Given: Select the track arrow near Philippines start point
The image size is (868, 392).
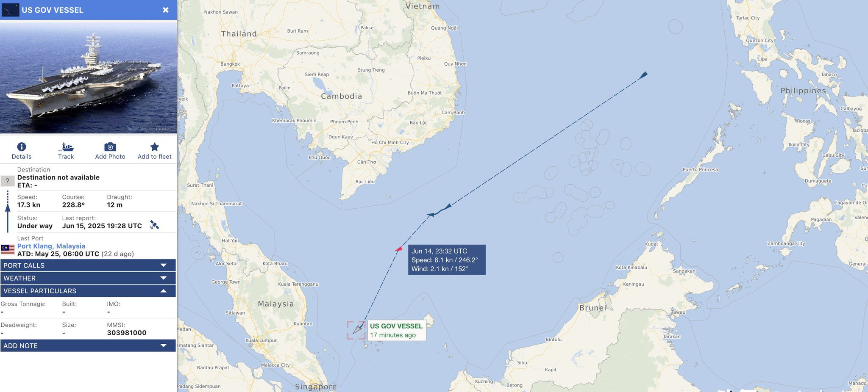Looking at the screenshot, I should (643, 75).
